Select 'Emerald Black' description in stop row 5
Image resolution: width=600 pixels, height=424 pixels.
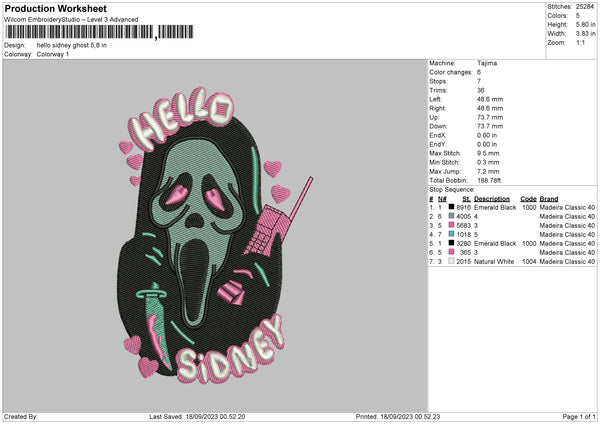495,243
